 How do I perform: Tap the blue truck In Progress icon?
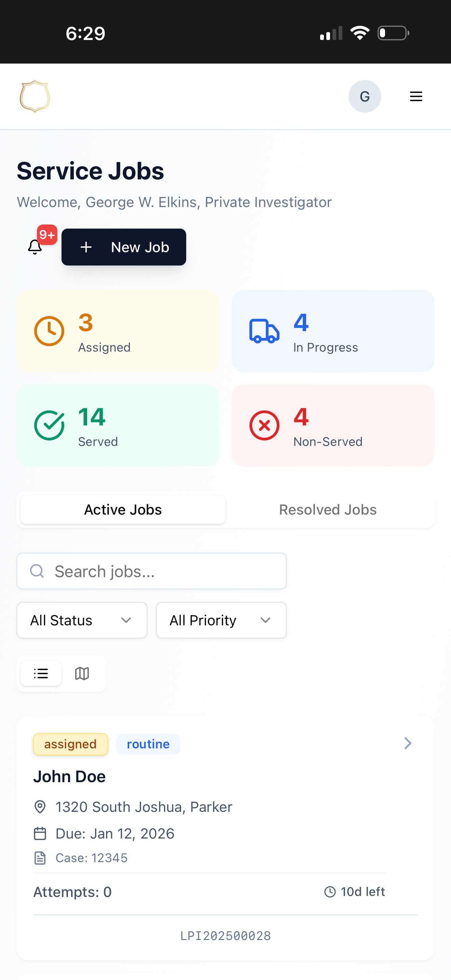coord(264,331)
